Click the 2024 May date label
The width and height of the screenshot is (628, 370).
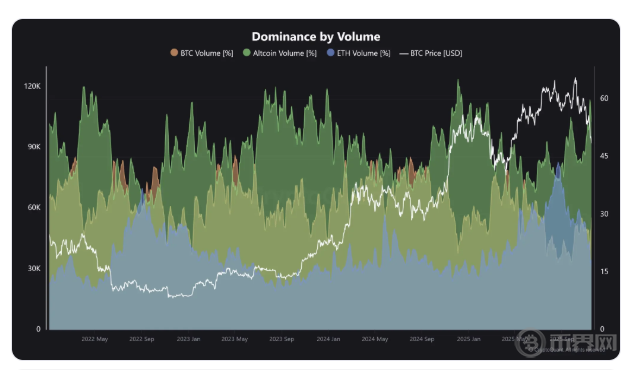click(375, 339)
